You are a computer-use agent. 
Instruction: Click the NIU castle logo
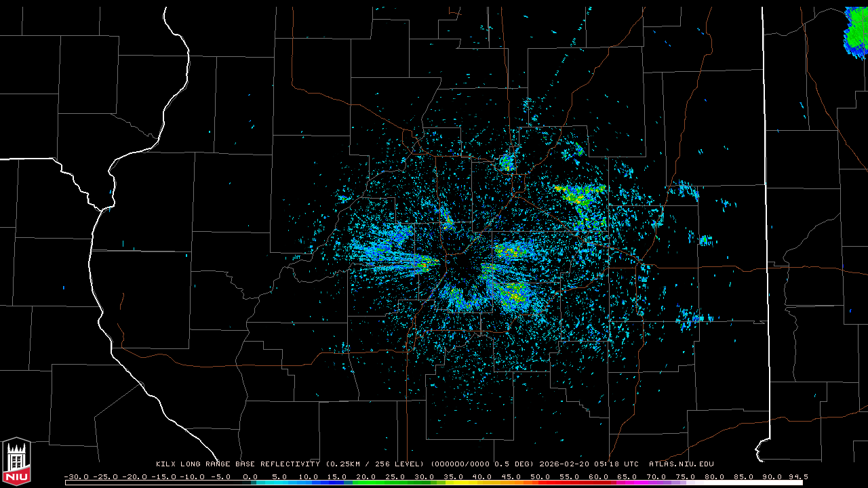coord(16,462)
